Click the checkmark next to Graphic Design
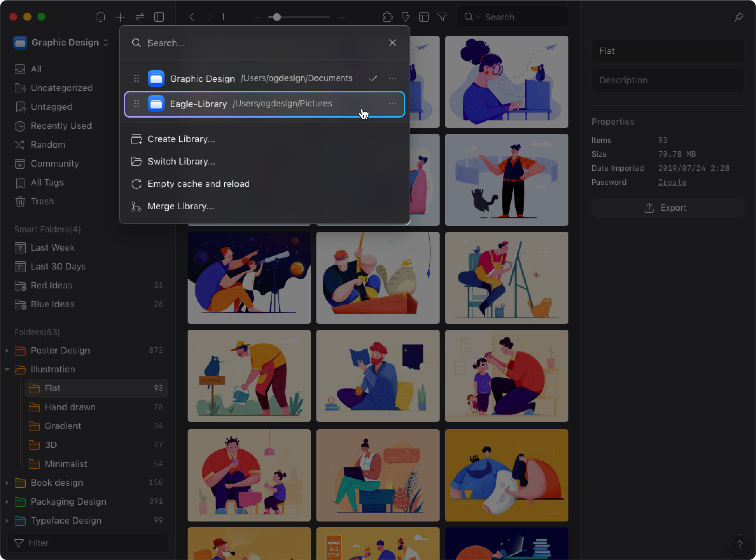756x560 pixels. click(373, 78)
